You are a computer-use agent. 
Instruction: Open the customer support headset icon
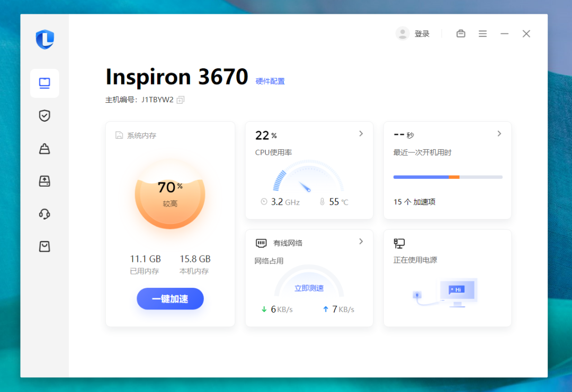(44, 214)
